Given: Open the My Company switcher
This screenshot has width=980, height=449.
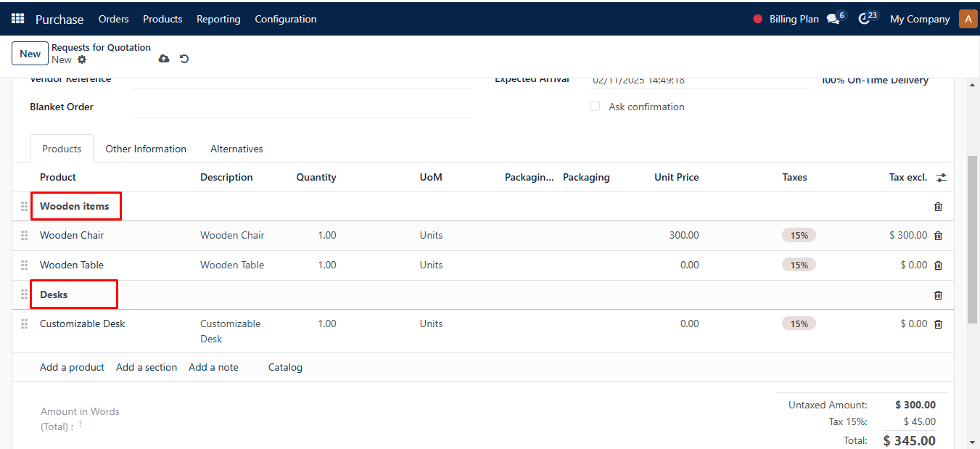Looking at the screenshot, I should pos(920,19).
